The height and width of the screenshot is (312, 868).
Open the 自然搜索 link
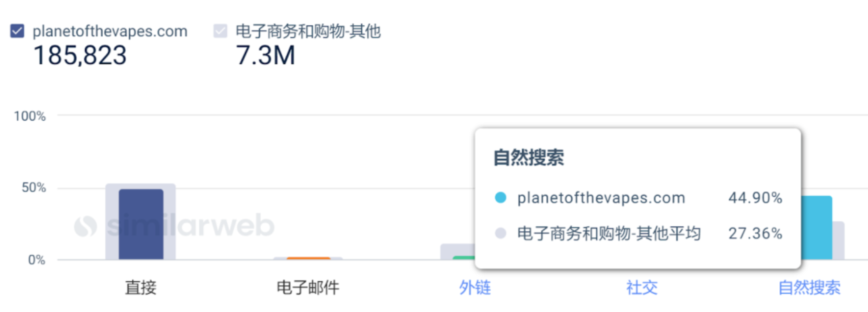point(809,288)
